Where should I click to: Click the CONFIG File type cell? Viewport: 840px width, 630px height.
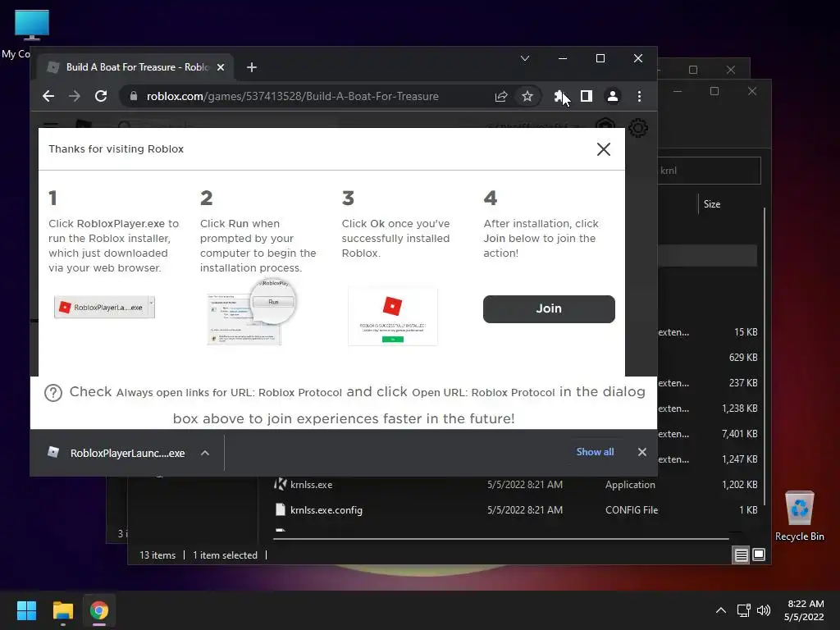pos(632,510)
